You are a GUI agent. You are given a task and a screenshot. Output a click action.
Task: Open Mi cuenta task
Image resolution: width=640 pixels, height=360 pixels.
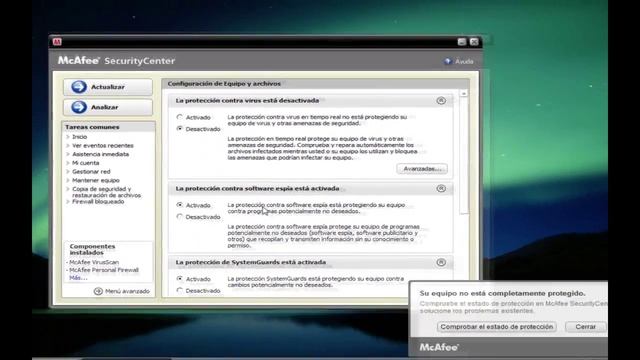click(86, 163)
